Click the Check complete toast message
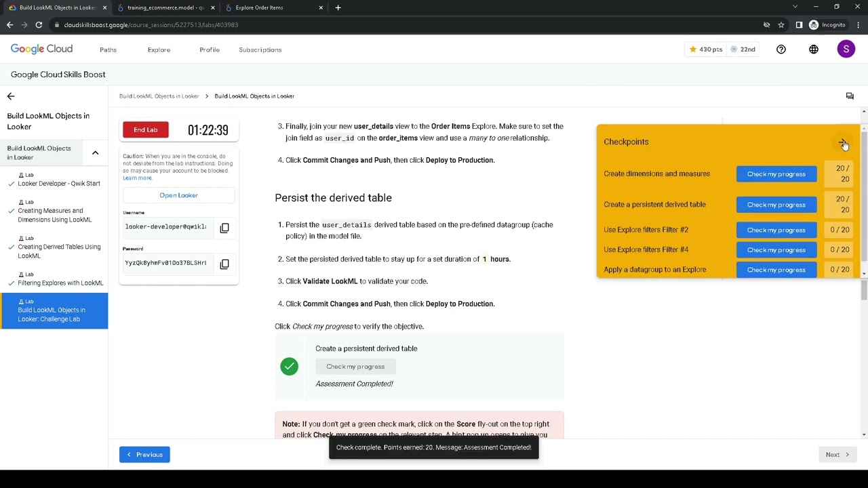868x488 pixels. click(434, 447)
